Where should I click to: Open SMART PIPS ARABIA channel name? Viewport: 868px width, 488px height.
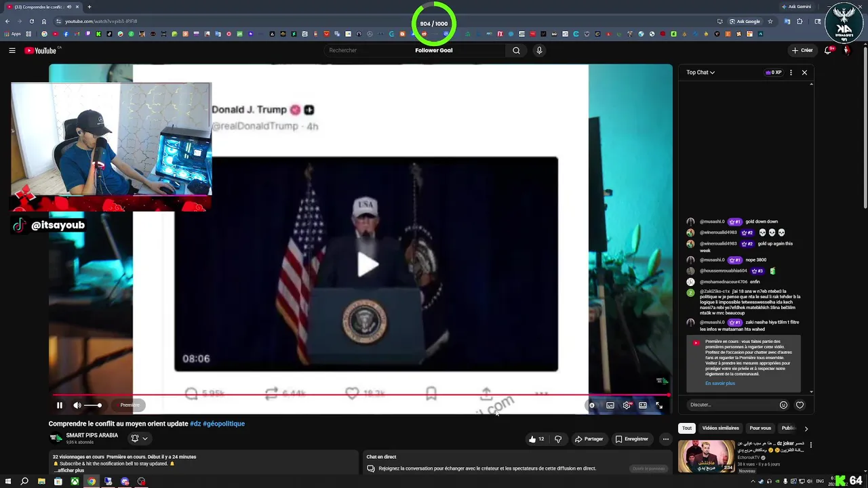[92, 435]
